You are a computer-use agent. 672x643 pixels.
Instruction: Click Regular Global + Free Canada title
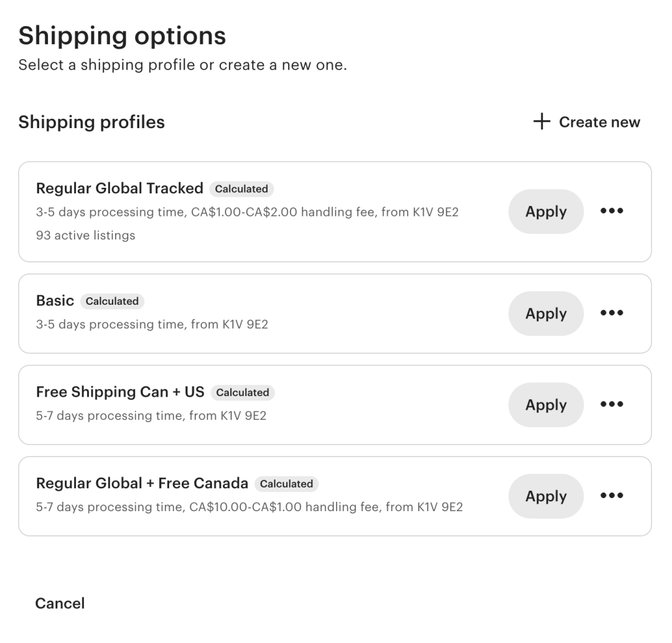pos(142,483)
